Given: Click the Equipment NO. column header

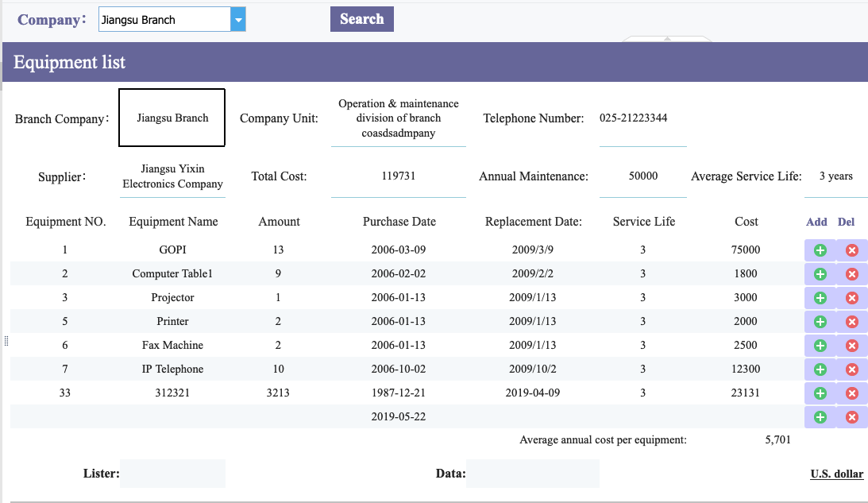Looking at the screenshot, I should point(65,222).
